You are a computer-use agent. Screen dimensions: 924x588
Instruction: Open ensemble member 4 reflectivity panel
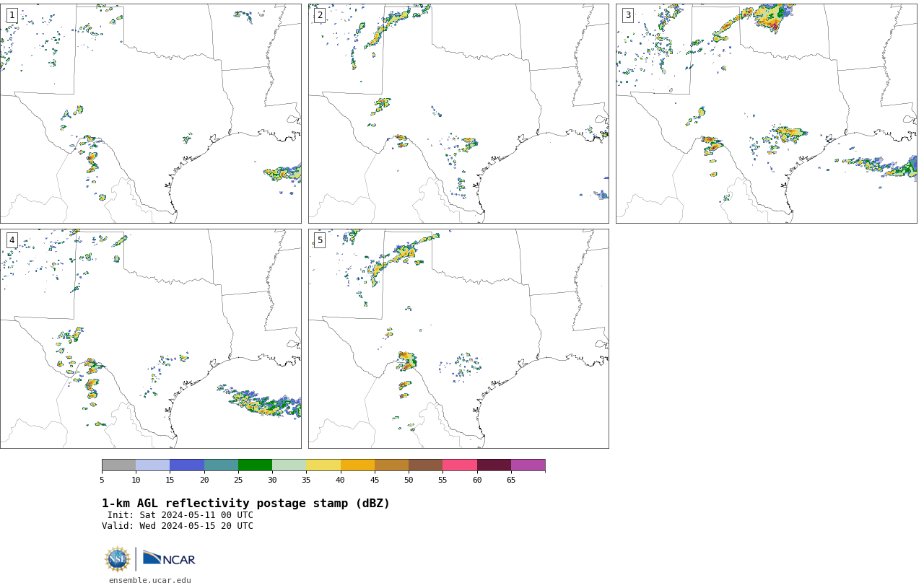click(x=150, y=338)
